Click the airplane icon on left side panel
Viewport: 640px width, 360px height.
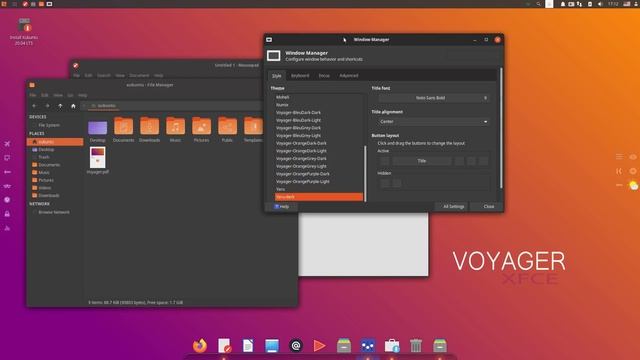tap(7, 144)
